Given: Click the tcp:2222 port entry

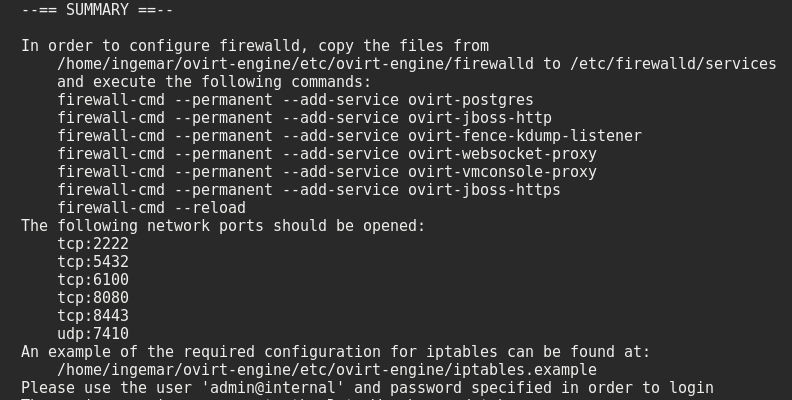Looking at the screenshot, I should click(x=93, y=244).
